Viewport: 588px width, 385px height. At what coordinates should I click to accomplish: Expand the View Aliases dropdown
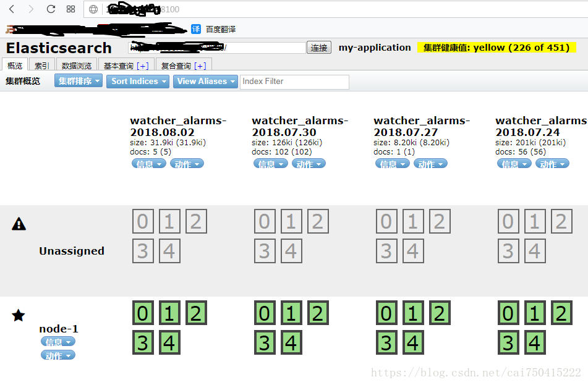(x=205, y=82)
